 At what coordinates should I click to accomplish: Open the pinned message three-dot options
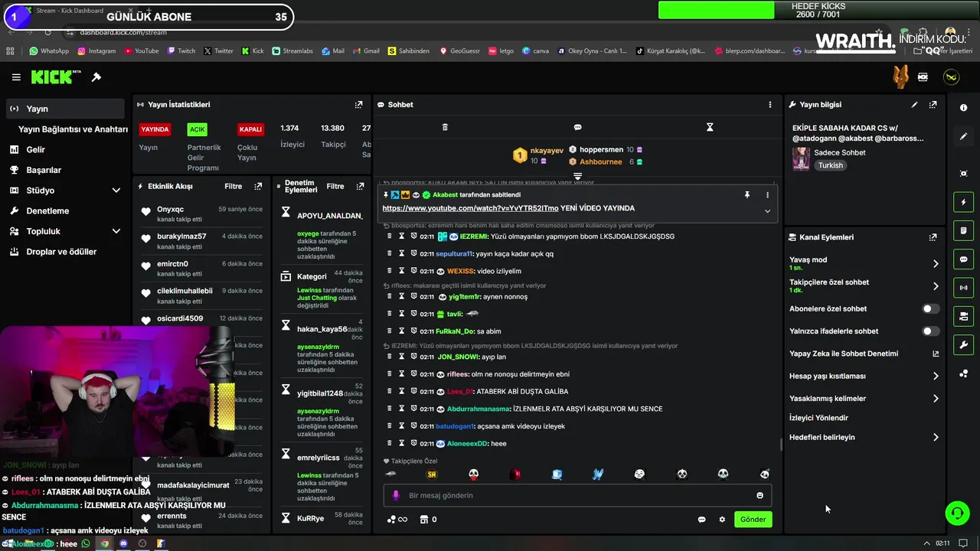(x=767, y=195)
